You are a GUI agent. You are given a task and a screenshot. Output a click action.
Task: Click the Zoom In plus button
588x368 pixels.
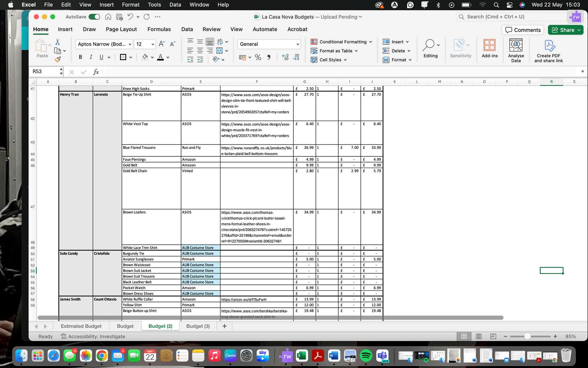[x=555, y=336]
